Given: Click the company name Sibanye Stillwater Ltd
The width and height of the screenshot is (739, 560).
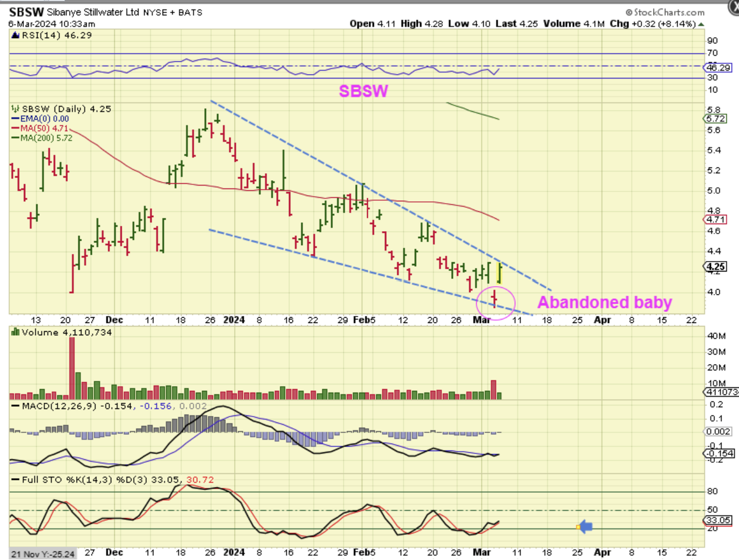Looking at the screenshot, I should (92, 12).
